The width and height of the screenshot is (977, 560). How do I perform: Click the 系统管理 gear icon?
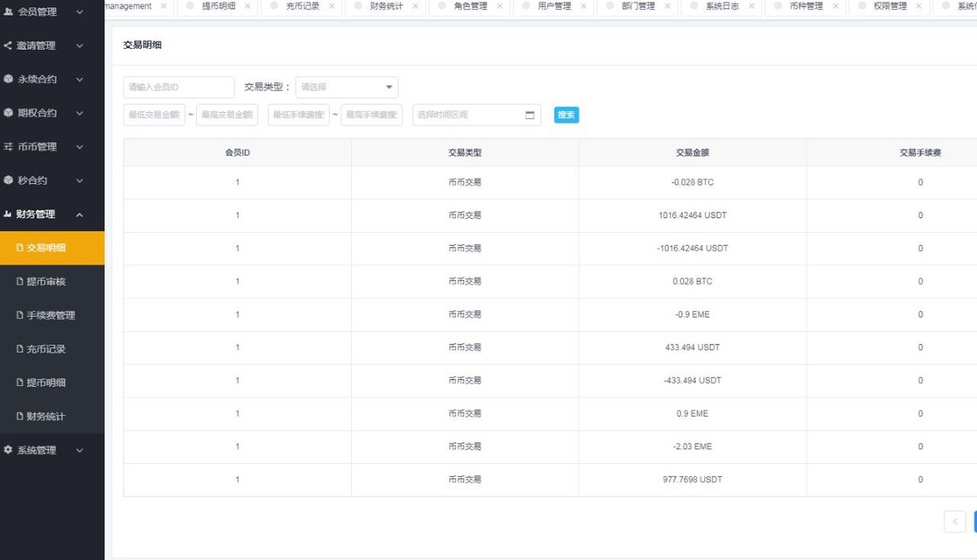coord(8,450)
